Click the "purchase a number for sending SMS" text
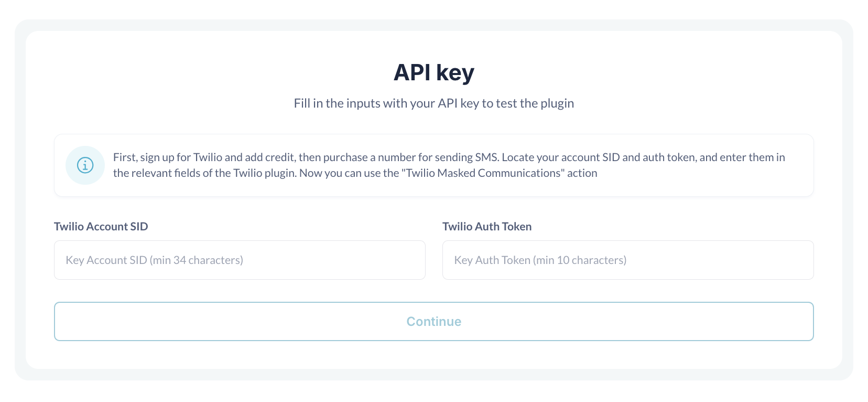 tap(410, 157)
